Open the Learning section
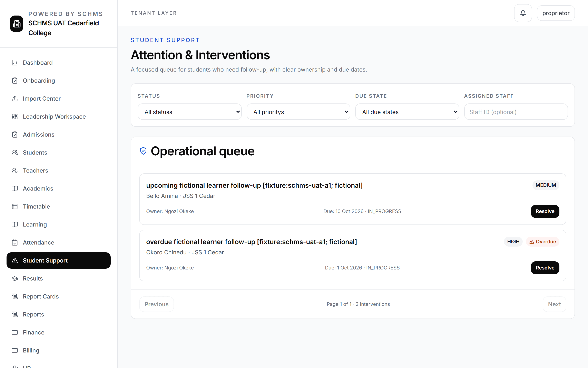 (x=59, y=225)
